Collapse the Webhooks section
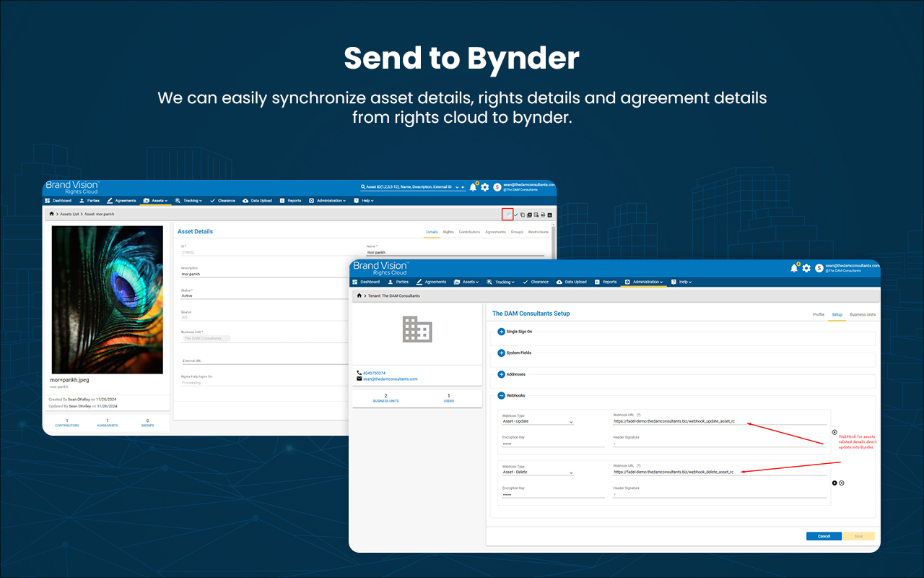924x578 pixels. [x=501, y=395]
